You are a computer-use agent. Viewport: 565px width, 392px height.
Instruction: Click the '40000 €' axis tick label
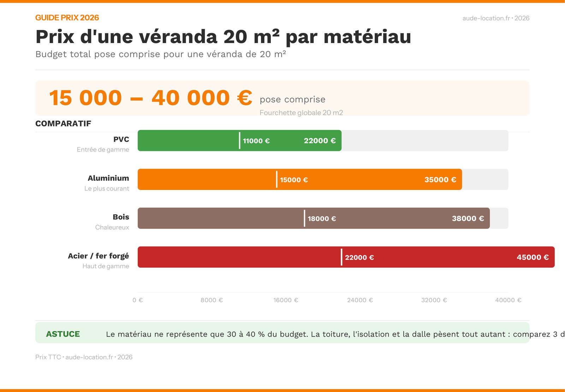509,300
